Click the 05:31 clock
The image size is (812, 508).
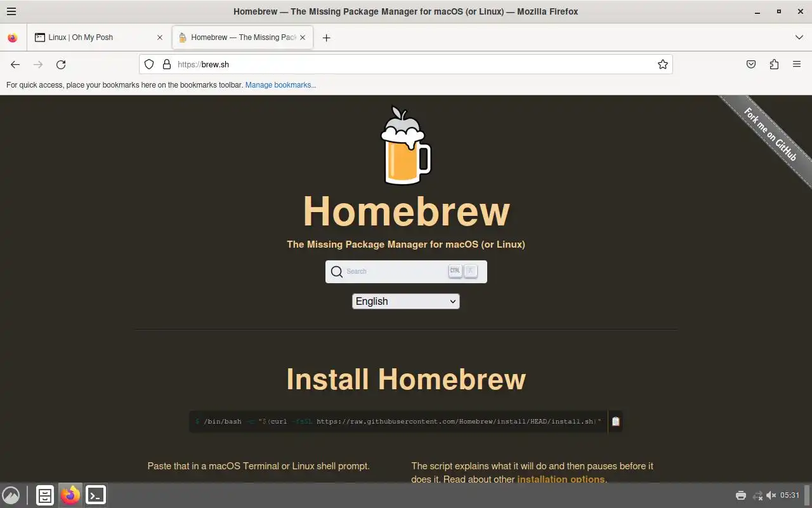click(x=790, y=495)
